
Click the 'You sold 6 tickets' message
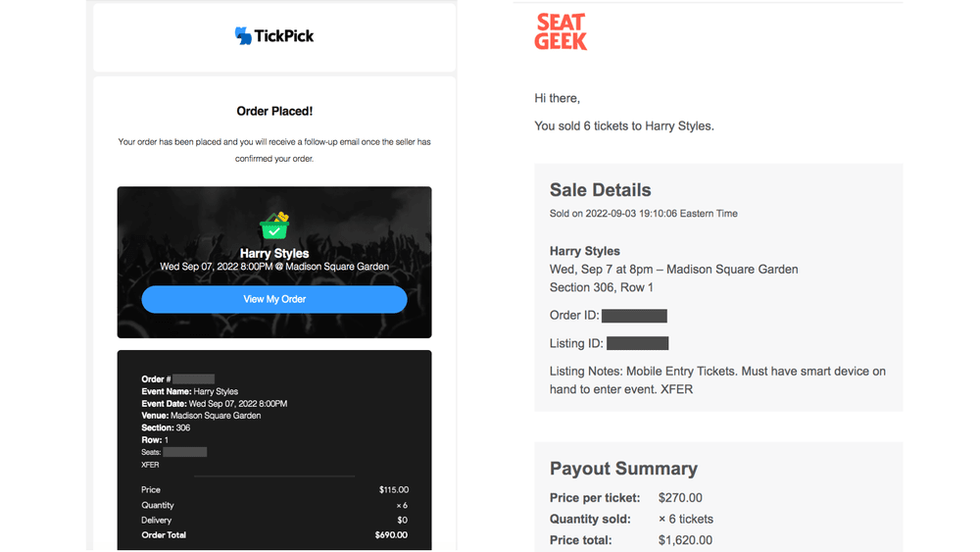pos(623,126)
